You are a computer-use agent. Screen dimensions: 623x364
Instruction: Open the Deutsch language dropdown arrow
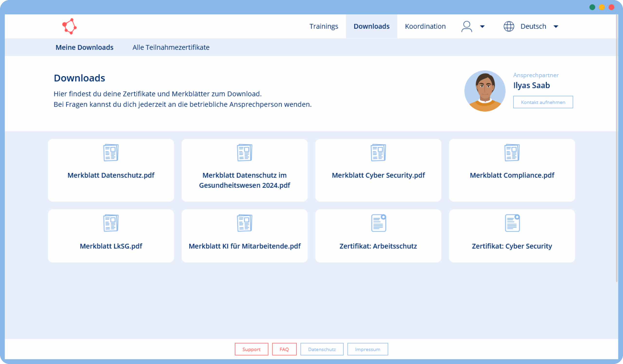[x=556, y=27]
